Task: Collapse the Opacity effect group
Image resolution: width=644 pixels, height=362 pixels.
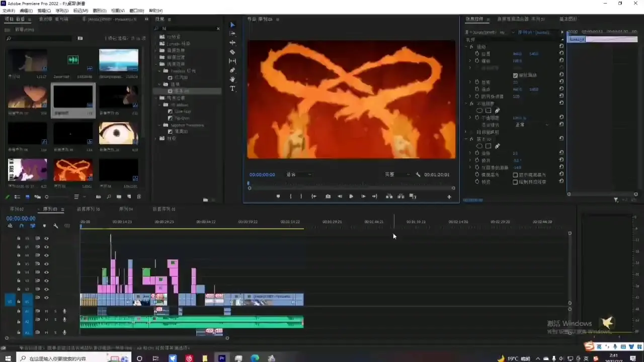Action: click(466, 104)
